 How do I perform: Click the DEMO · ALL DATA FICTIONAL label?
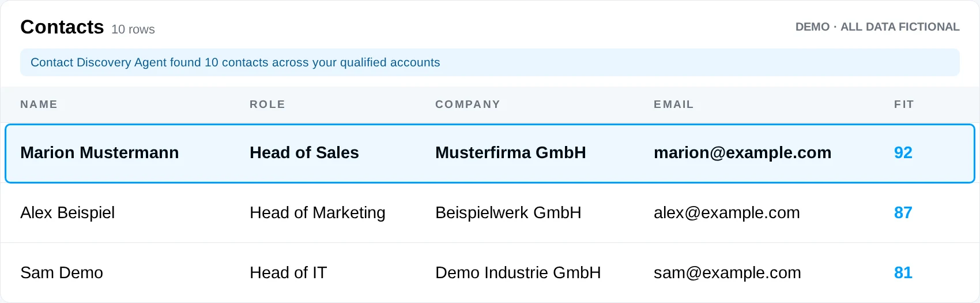click(877, 27)
